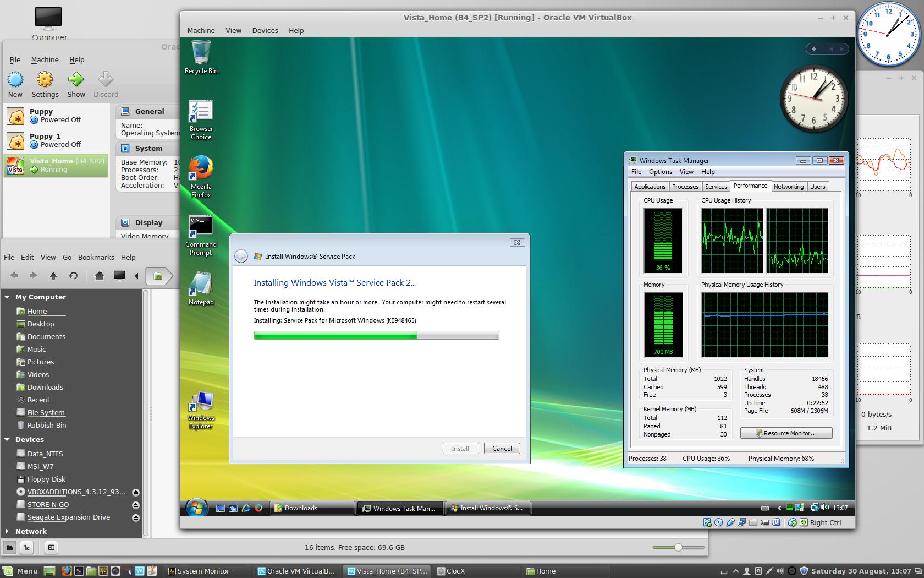Click the Resource Monitor button
This screenshot has height=578, width=924.
(x=786, y=433)
